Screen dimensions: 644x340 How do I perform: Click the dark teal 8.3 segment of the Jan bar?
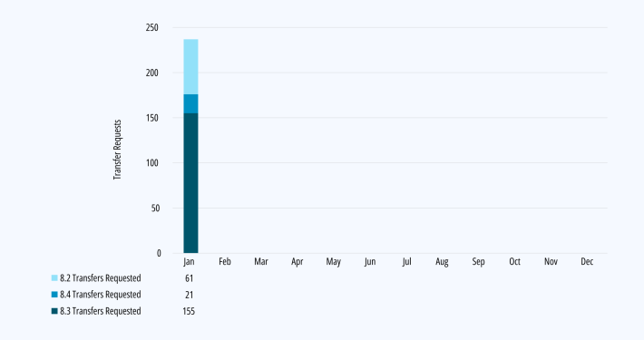(190, 183)
